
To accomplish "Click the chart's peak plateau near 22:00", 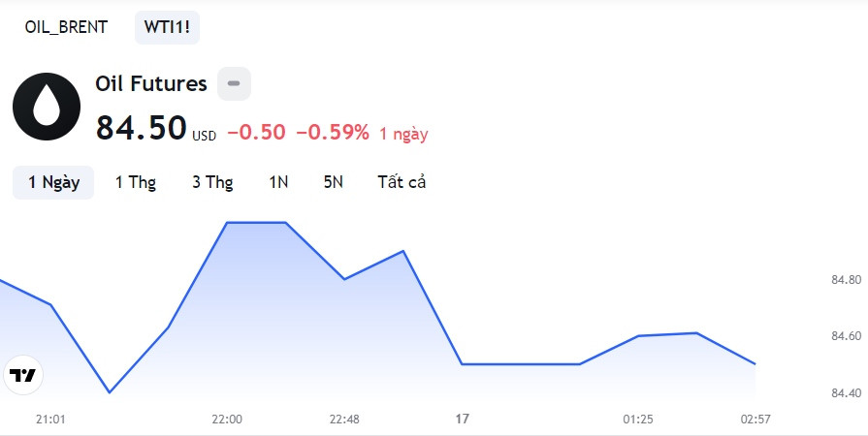I will coord(257,223).
